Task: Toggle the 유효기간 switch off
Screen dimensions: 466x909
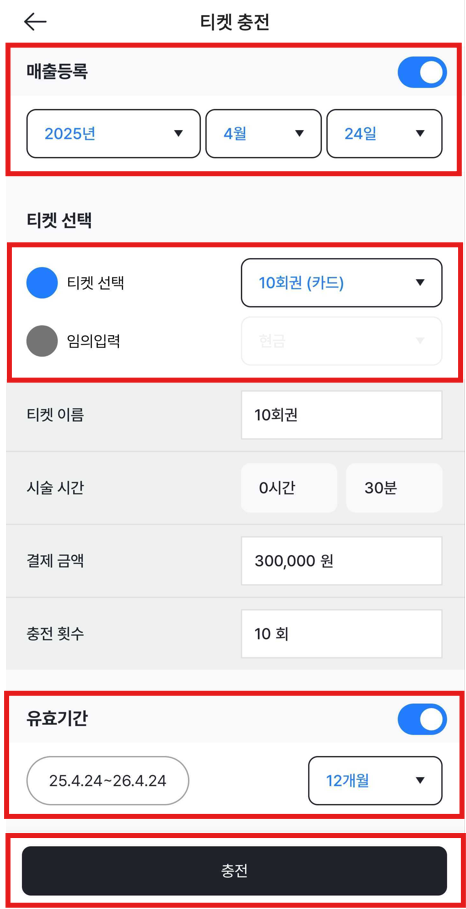Action: [x=422, y=719]
